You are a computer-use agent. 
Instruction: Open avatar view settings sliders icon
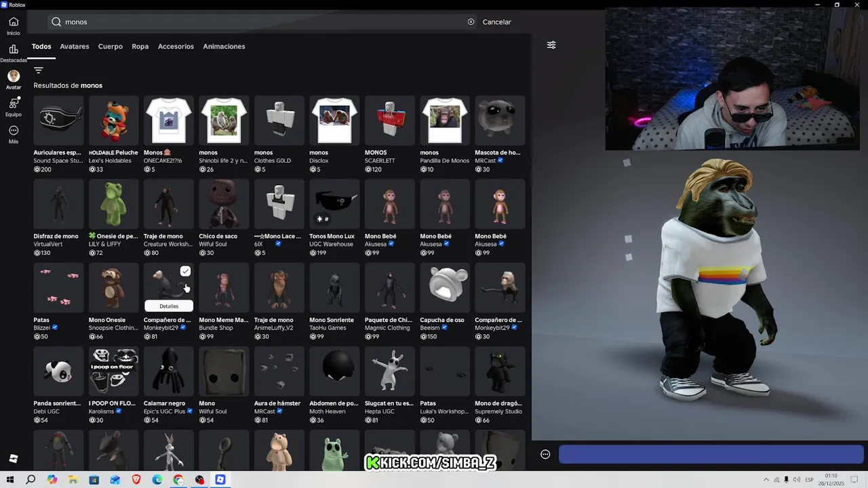tap(551, 45)
